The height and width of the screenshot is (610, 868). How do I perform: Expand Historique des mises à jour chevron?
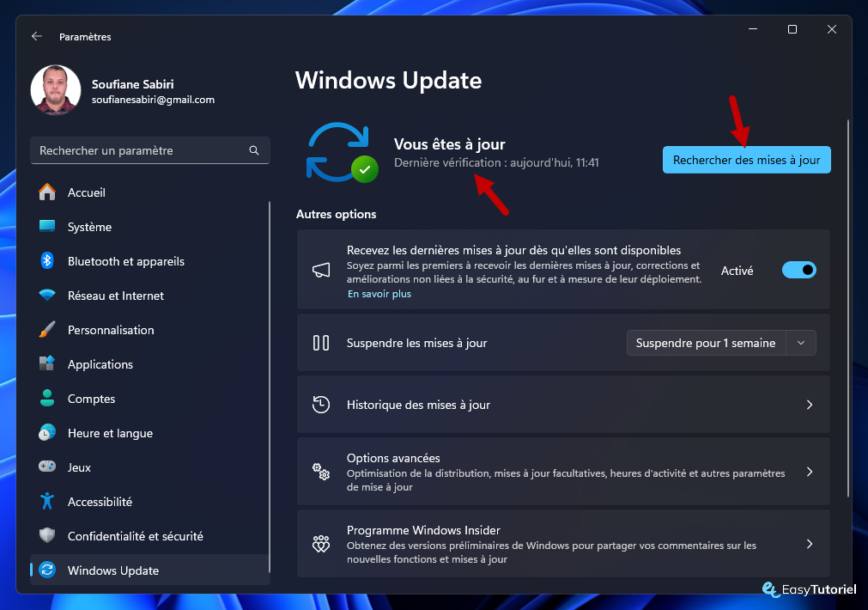(x=809, y=405)
